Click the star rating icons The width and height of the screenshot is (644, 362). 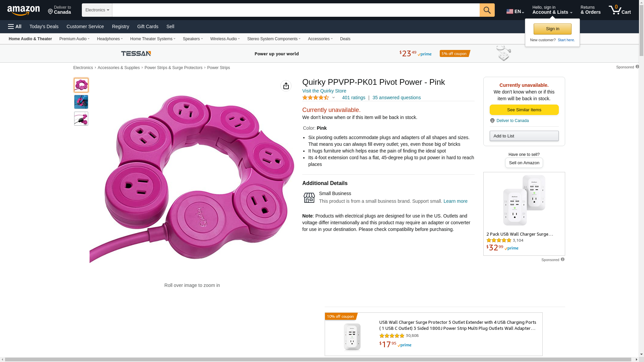316,98
